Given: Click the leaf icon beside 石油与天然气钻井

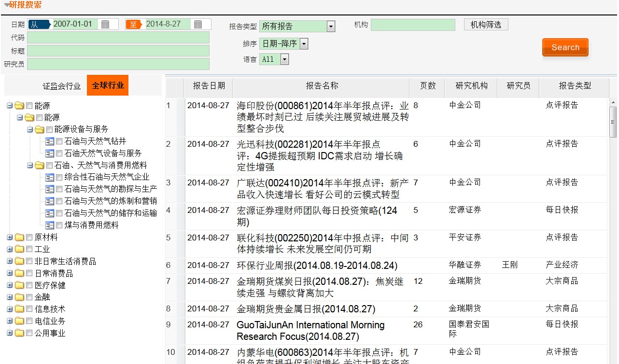Looking at the screenshot, I should coord(50,141).
